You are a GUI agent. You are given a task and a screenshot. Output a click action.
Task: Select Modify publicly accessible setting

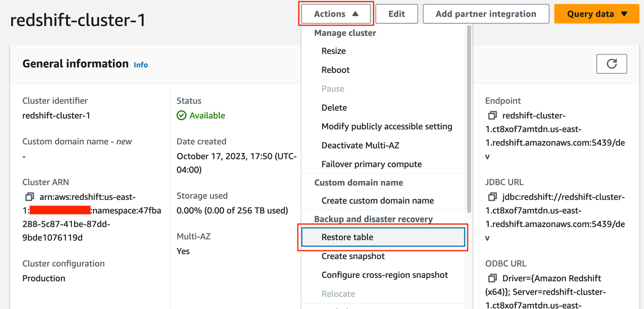(387, 126)
